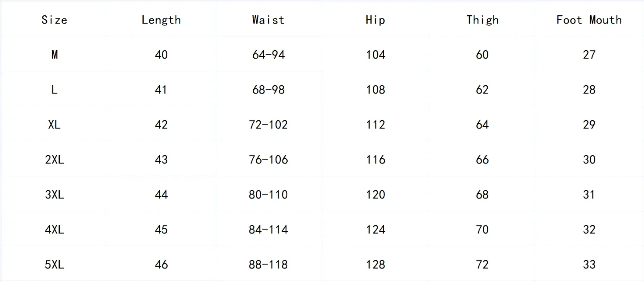Select waist cell showing 64-94
The width and height of the screenshot is (644, 282).
[268, 55]
